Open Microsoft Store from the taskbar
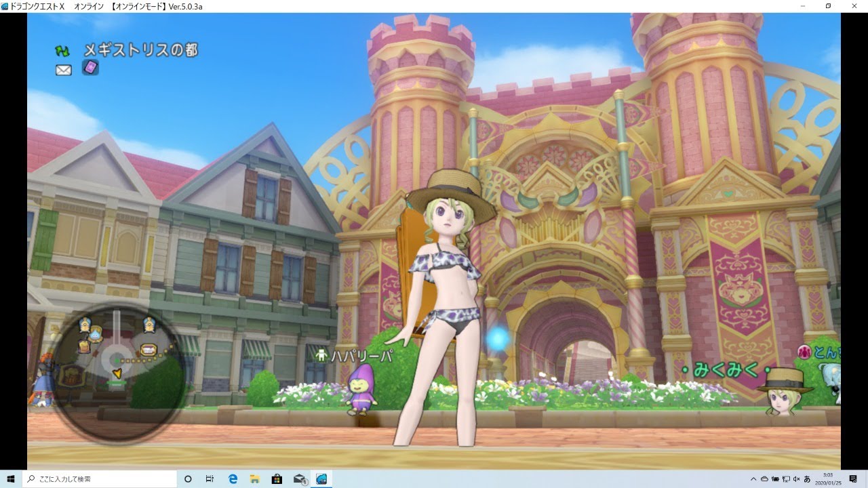The width and height of the screenshot is (868, 488). pyautogui.click(x=277, y=479)
